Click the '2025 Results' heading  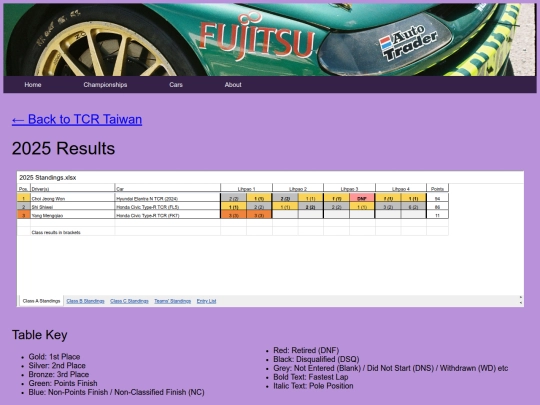click(x=63, y=148)
